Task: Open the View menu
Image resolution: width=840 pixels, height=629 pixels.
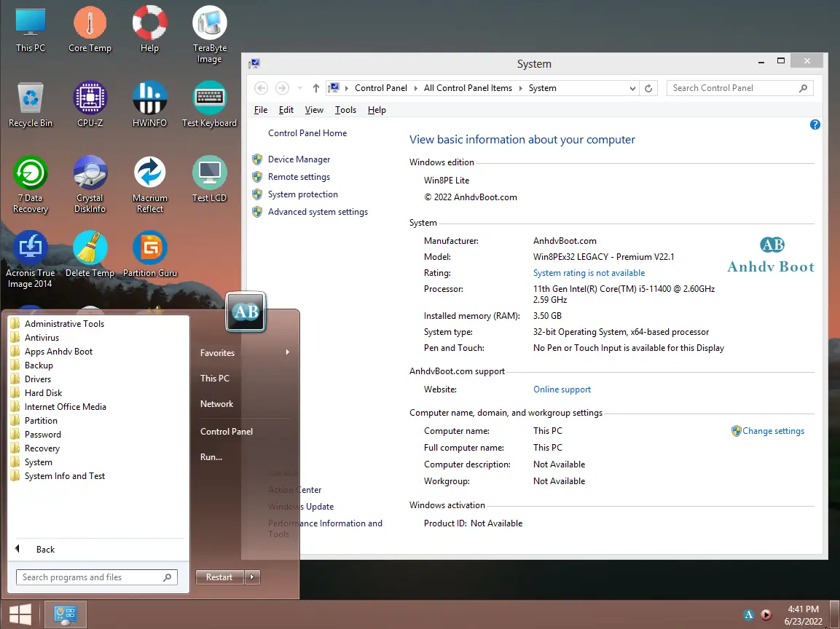Action: (x=314, y=110)
